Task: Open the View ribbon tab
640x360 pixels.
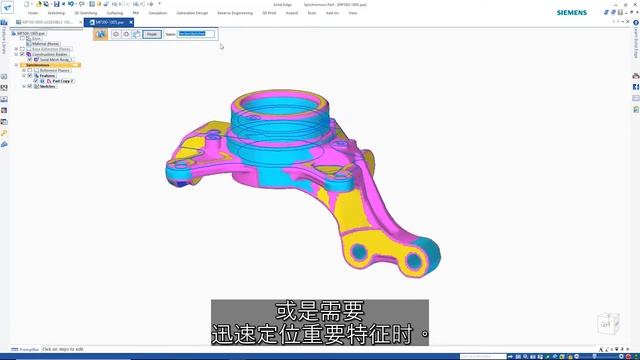Action: (353, 13)
